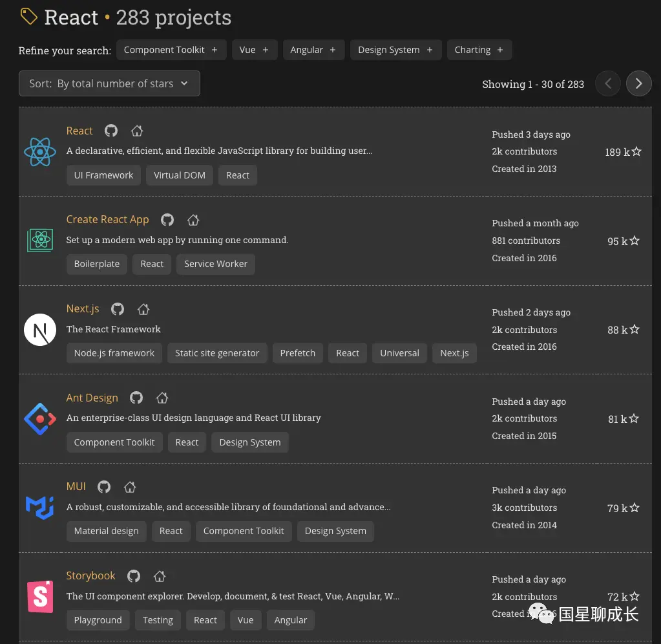Open the Storybook project link
The width and height of the screenshot is (661, 644).
coord(90,575)
